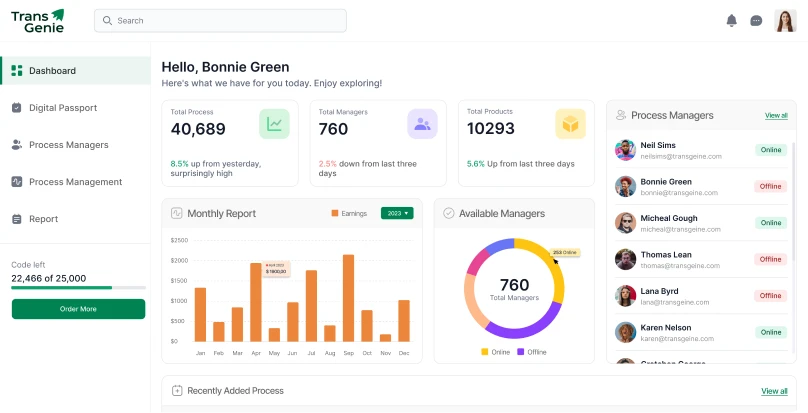Go to Dashboard menu item
The image size is (808, 413).
pos(75,71)
